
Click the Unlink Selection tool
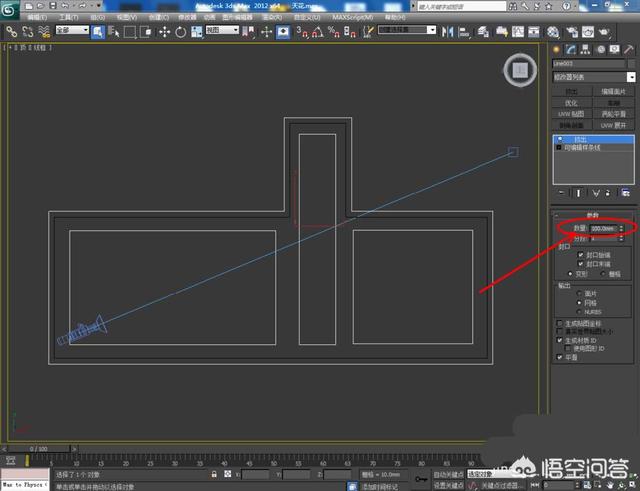28,32
